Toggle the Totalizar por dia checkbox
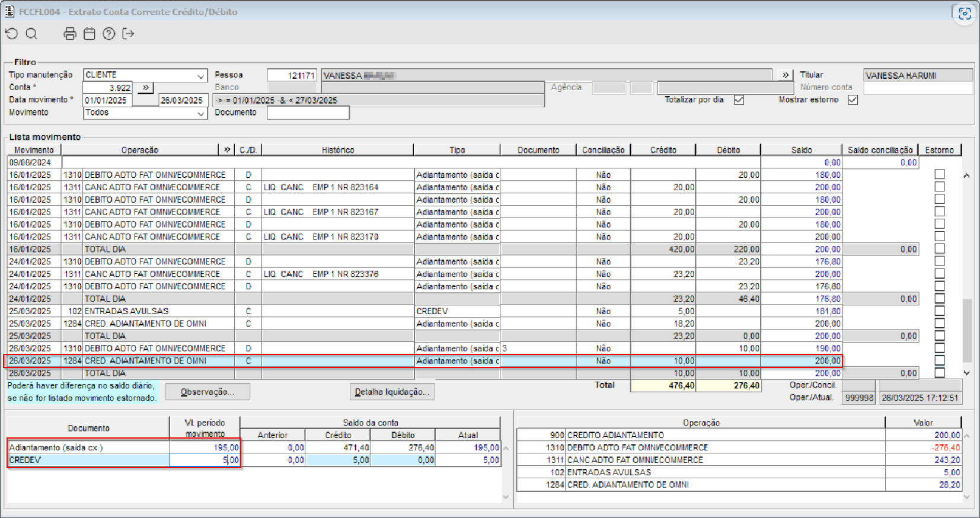980x518 pixels. coord(739,100)
